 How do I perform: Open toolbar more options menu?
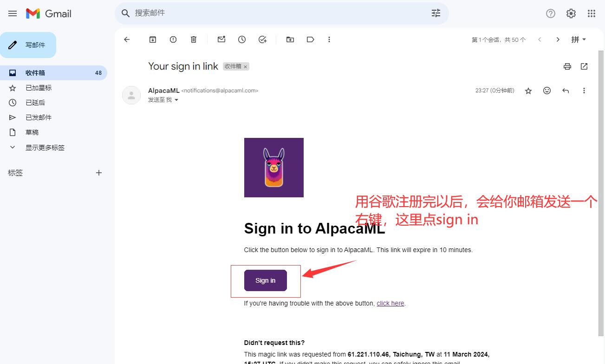pos(329,39)
